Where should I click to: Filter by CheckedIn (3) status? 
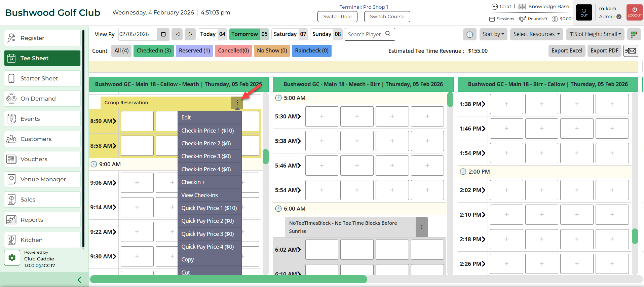pos(154,51)
